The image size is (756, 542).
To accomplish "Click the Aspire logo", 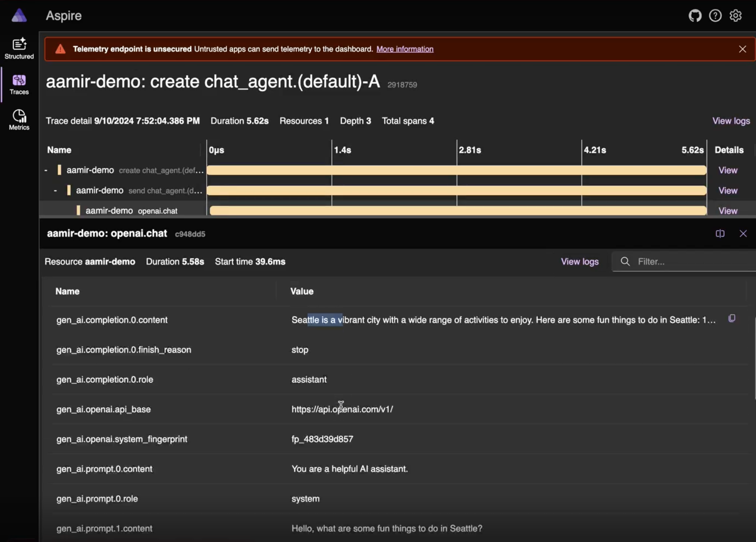I will pos(19,15).
